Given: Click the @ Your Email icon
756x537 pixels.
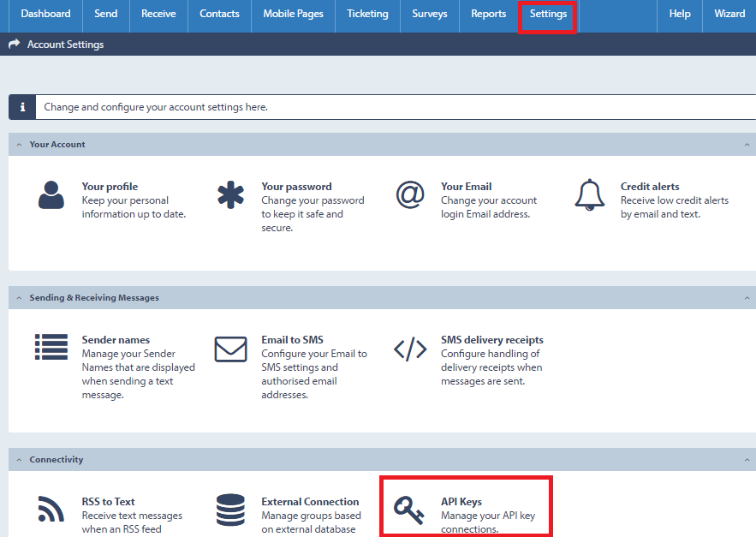Looking at the screenshot, I should (410, 195).
